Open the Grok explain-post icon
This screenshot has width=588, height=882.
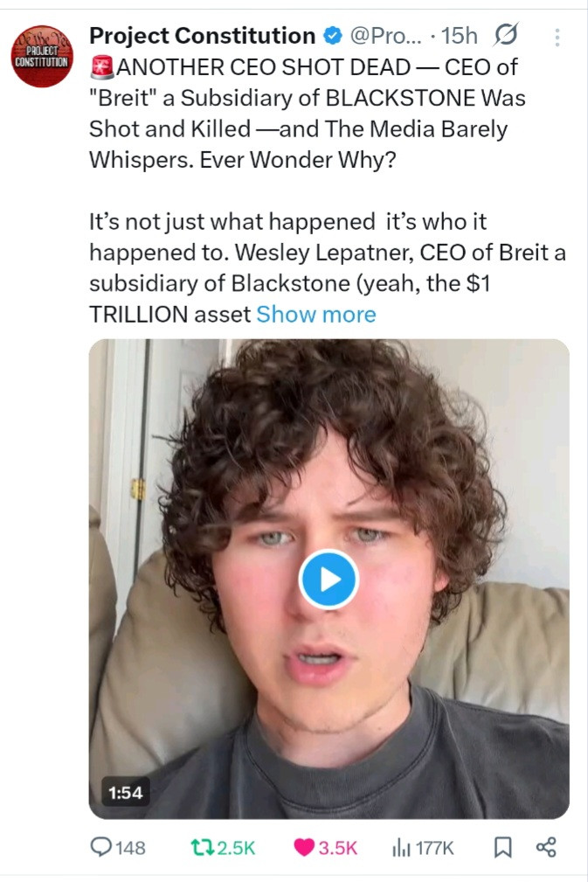coord(505,36)
